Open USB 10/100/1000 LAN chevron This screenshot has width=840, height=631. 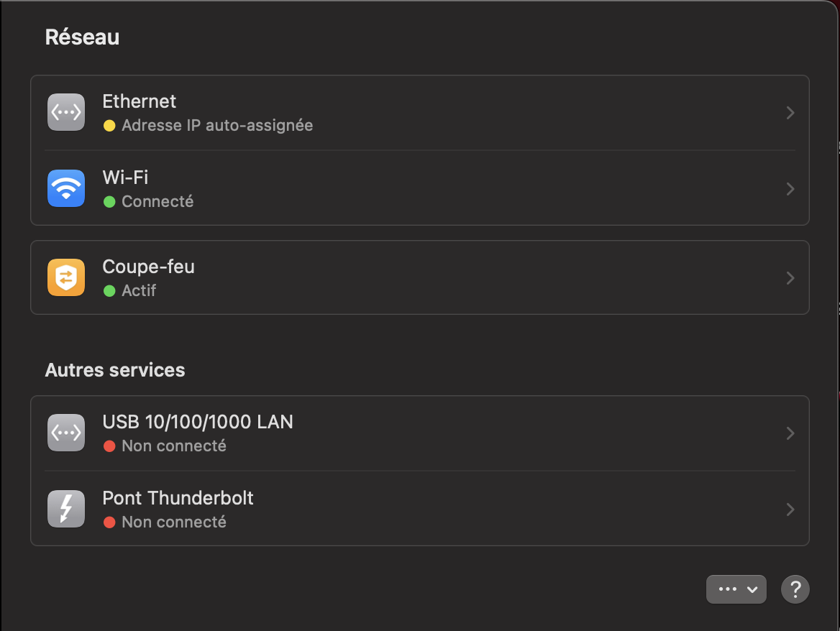point(790,433)
